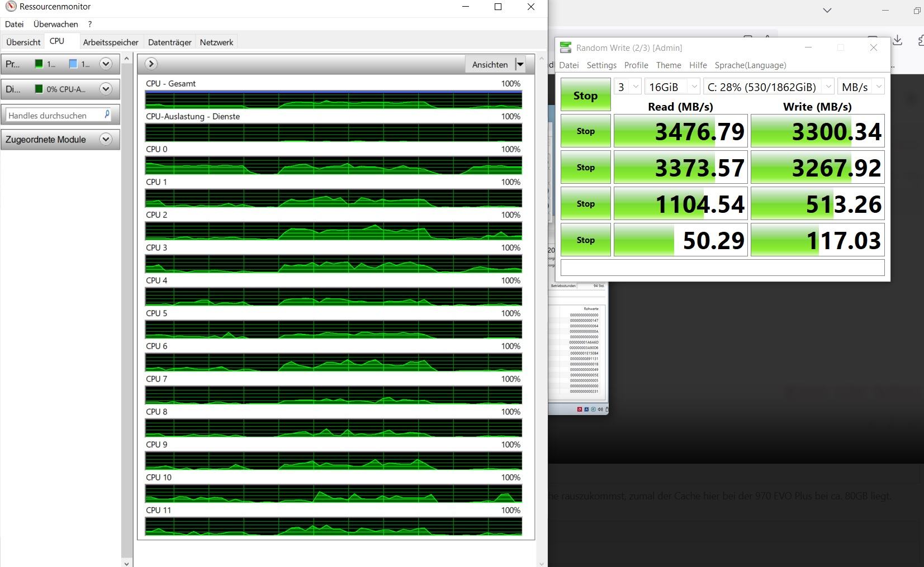Click the Ressourcenmonitor title bar icon

coord(11,7)
